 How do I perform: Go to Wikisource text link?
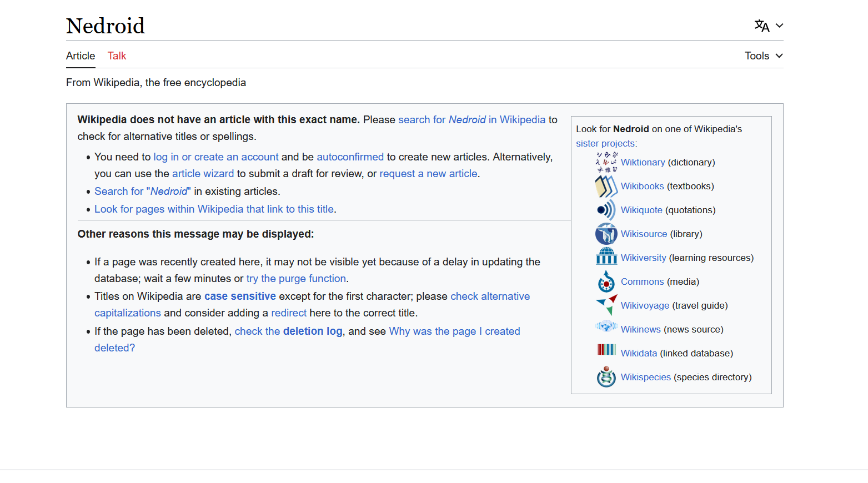(644, 234)
